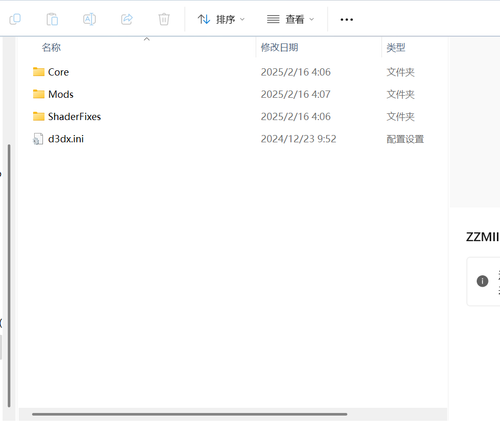The width and height of the screenshot is (500, 429).
Task: Select the Core folder name
Action: 58,72
